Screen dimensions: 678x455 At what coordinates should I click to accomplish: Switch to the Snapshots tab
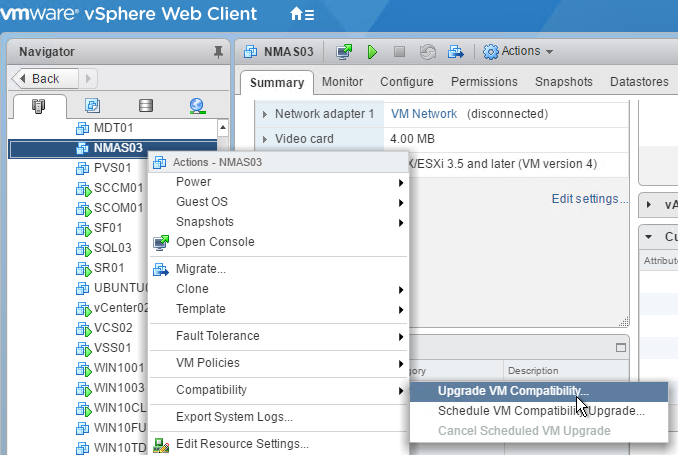[x=563, y=82]
